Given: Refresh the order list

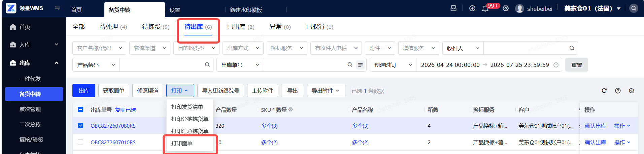Looking at the screenshot, I should pos(604,91).
